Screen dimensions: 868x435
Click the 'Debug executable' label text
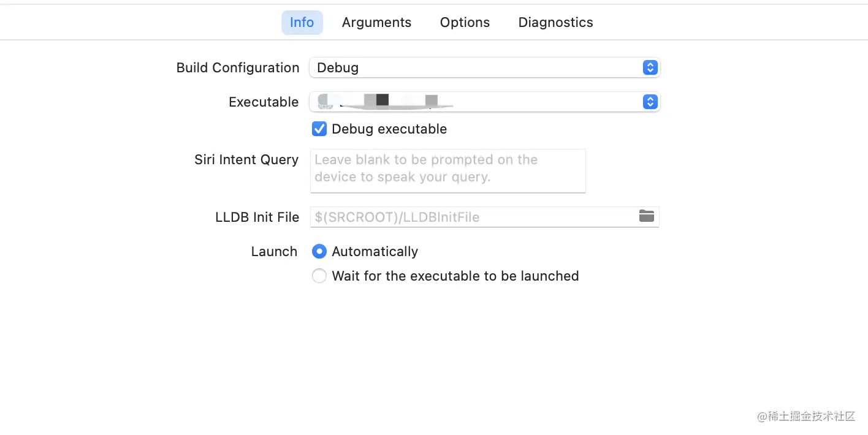389,129
